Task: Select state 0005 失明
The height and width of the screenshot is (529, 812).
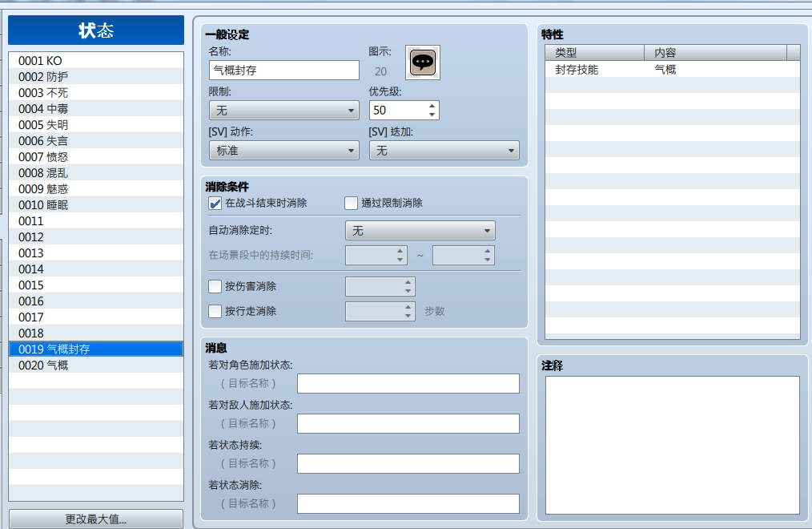Action: point(96,125)
